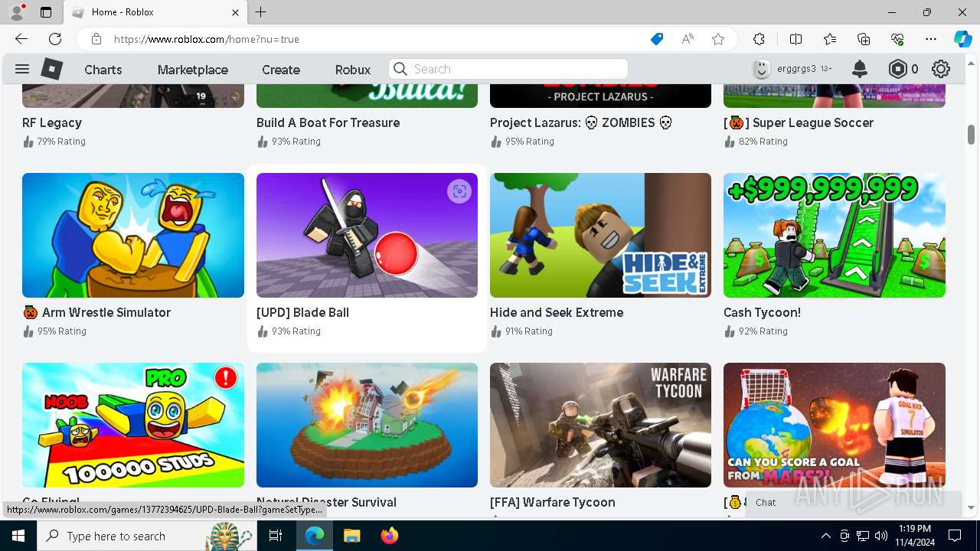The height and width of the screenshot is (551, 980).
Task: Click the Blade Ball game thumbnail
Action: click(367, 235)
